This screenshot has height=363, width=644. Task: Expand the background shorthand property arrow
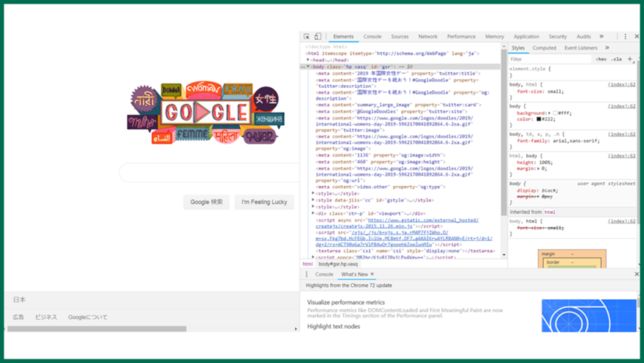click(550, 113)
